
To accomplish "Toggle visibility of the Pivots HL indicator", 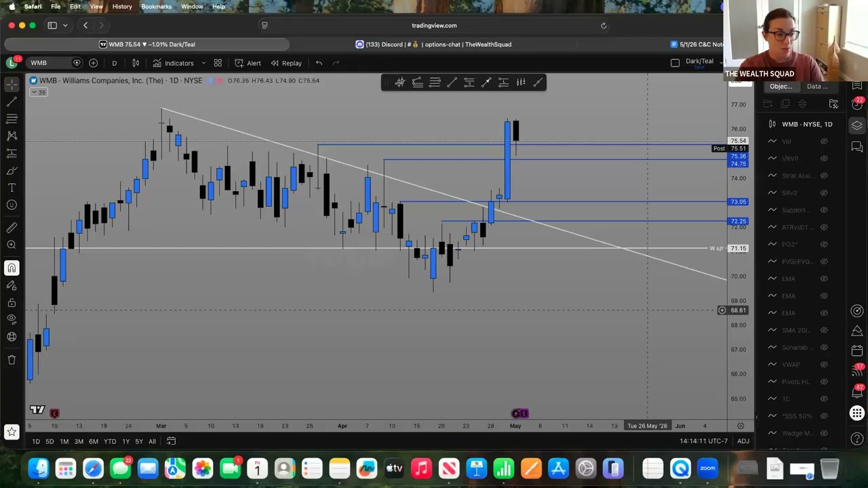I will click(824, 382).
